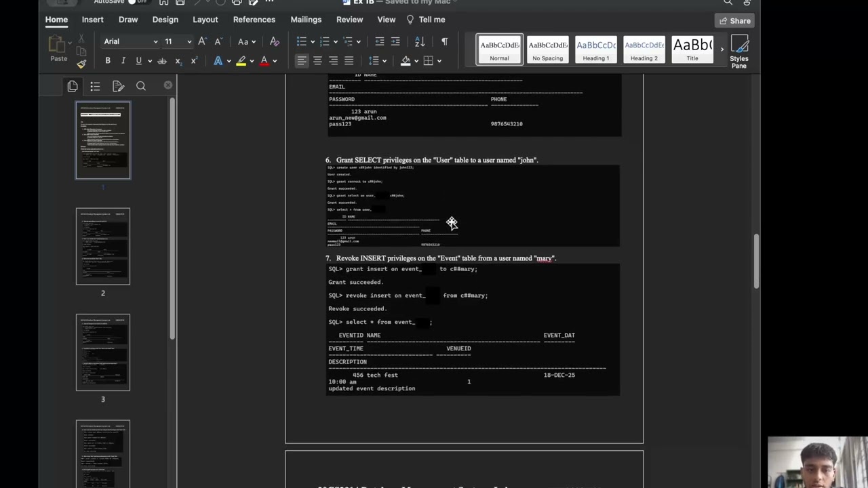Show page thumbnails in navigation pane
Screen dimensions: 868x488
[x=73, y=86]
